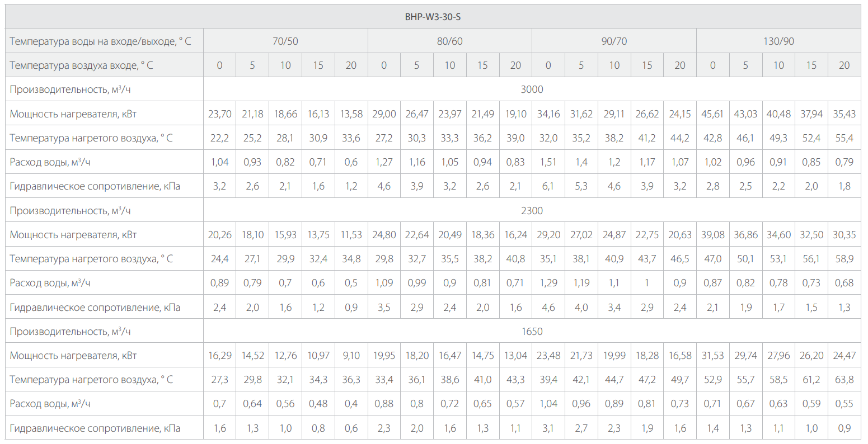Select heated air temperature cell 63,8

tap(844, 380)
